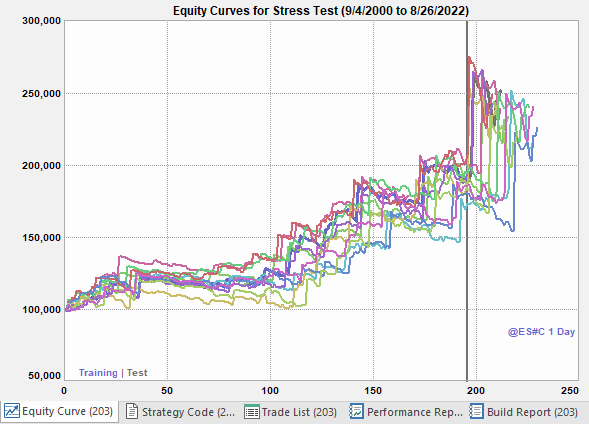589x424 pixels.
Task: Click the 250 x-axis label
Action: pyautogui.click(x=570, y=391)
